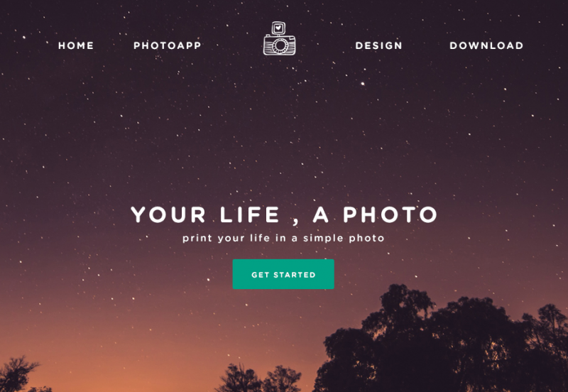Click the "YOUR LIFE , A PHOTO" headline
This screenshot has width=568, height=392.
(x=285, y=215)
